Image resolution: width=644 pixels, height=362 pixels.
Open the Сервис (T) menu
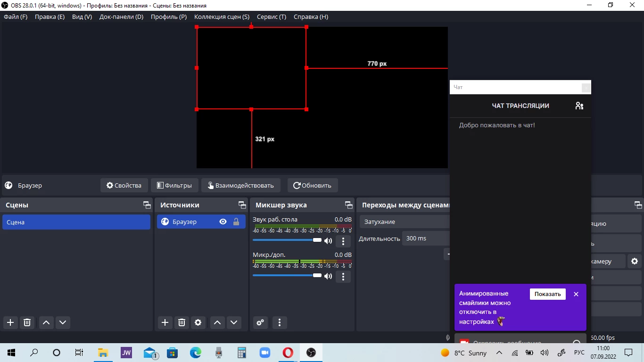[x=272, y=16]
